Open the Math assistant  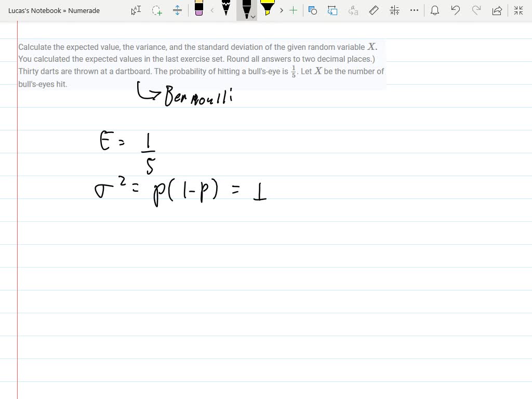click(394, 10)
